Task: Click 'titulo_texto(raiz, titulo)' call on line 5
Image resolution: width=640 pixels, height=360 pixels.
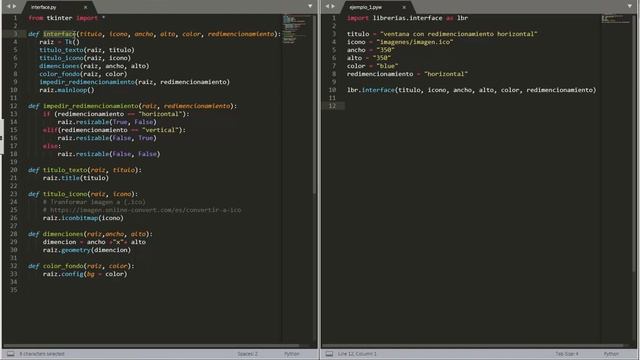Action: pos(87,50)
